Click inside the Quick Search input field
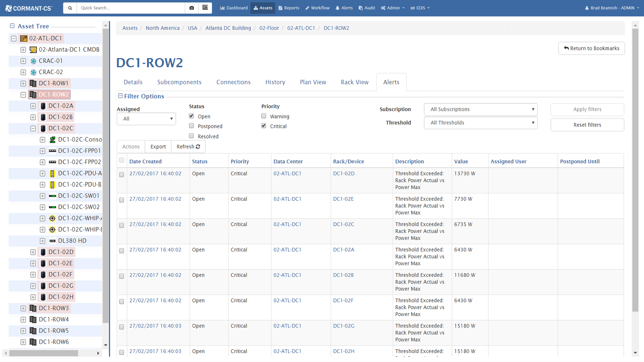Image resolution: width=644 pixels, height=362 pixels. (131, 8)
